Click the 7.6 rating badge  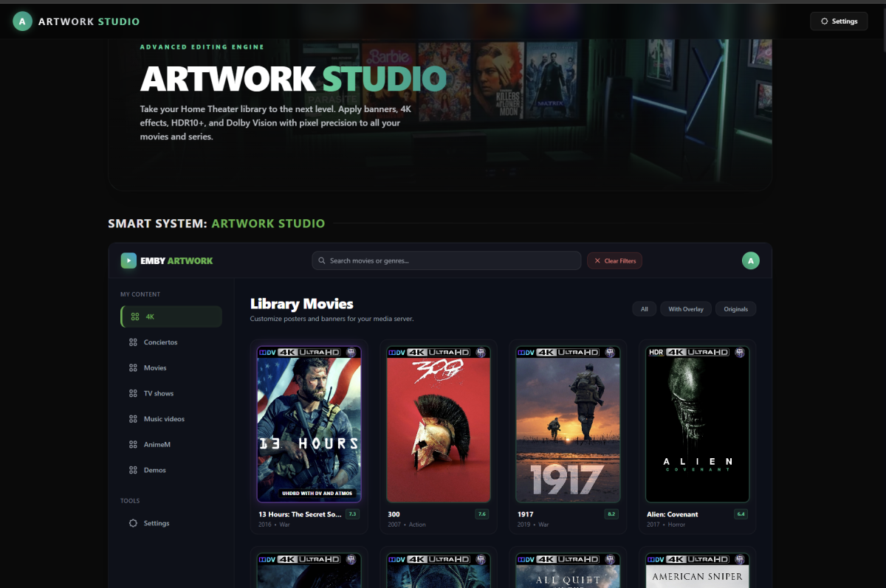click(x=482, y=514)
